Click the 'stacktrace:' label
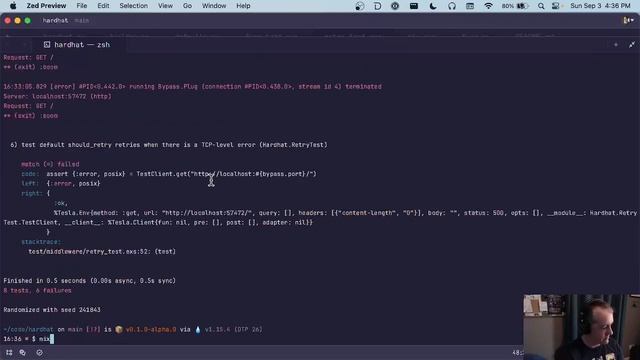This screenshot has height=360, width=640. pyautogui.click(x=41, y=242)
